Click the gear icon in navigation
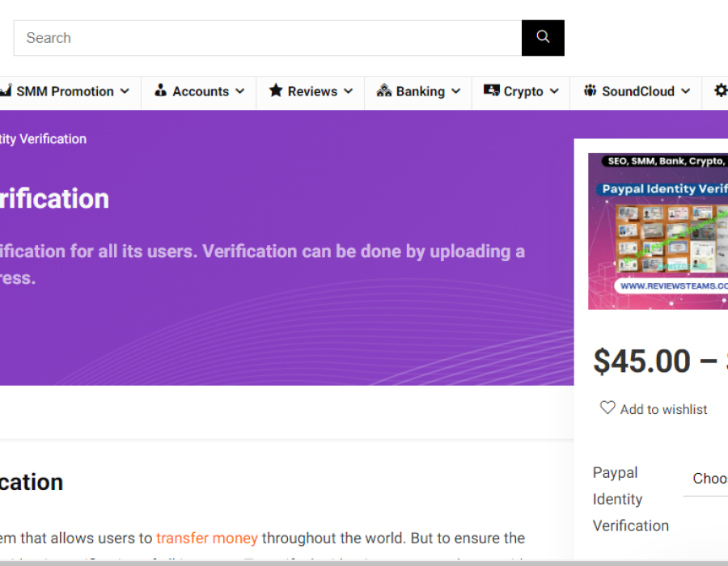 719,91
